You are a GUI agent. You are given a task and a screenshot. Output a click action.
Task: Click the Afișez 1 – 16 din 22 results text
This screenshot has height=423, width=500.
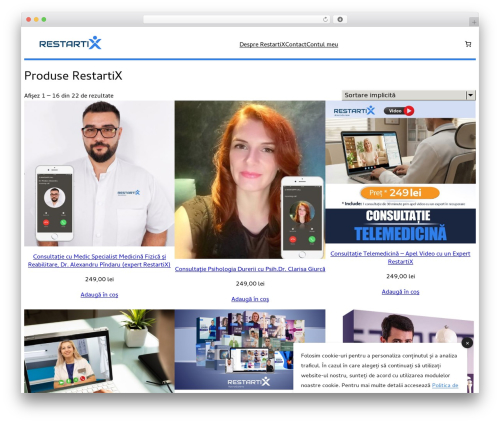[69, 96]
